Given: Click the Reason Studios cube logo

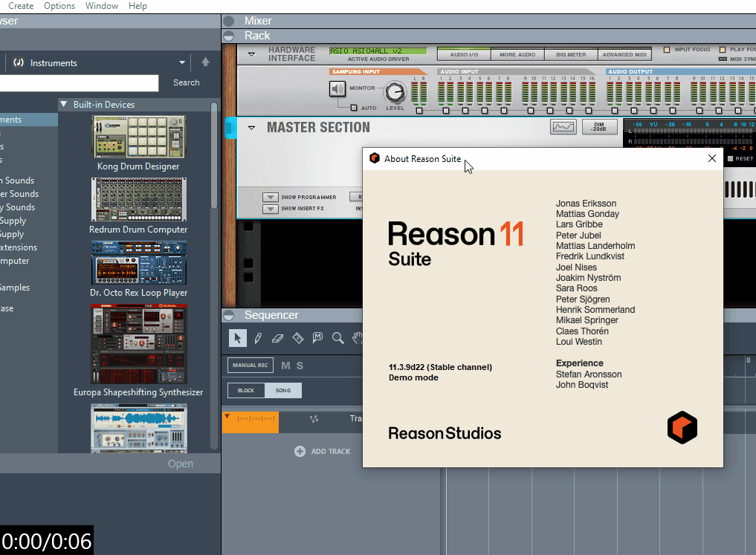Looking at the screenshot, I should point(682,427).
